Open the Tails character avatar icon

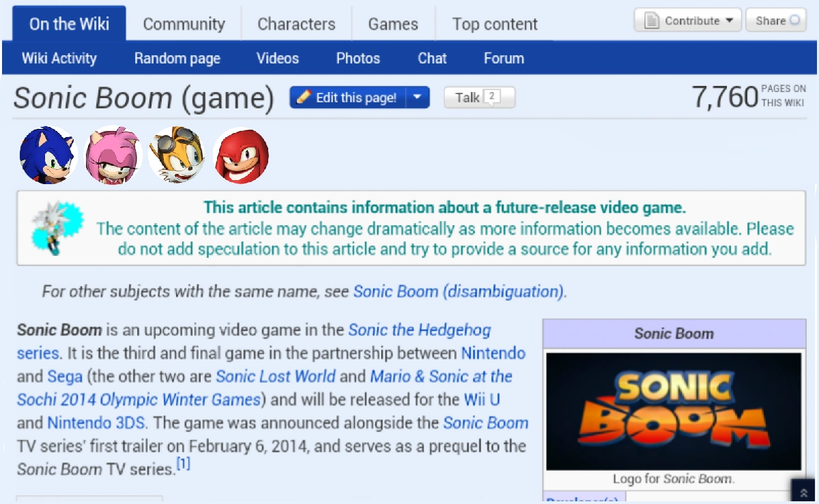176,155
